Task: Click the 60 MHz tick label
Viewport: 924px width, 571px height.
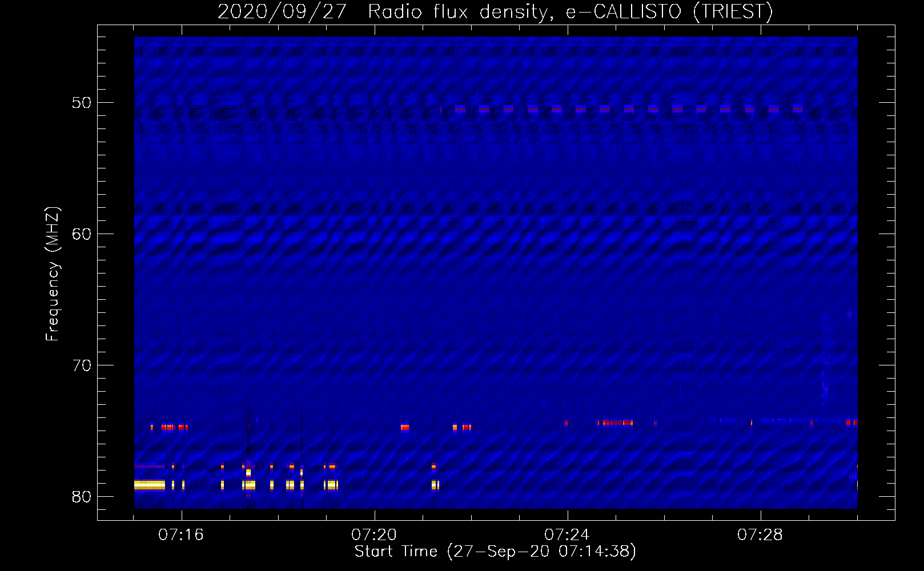Action: [82, 234]
